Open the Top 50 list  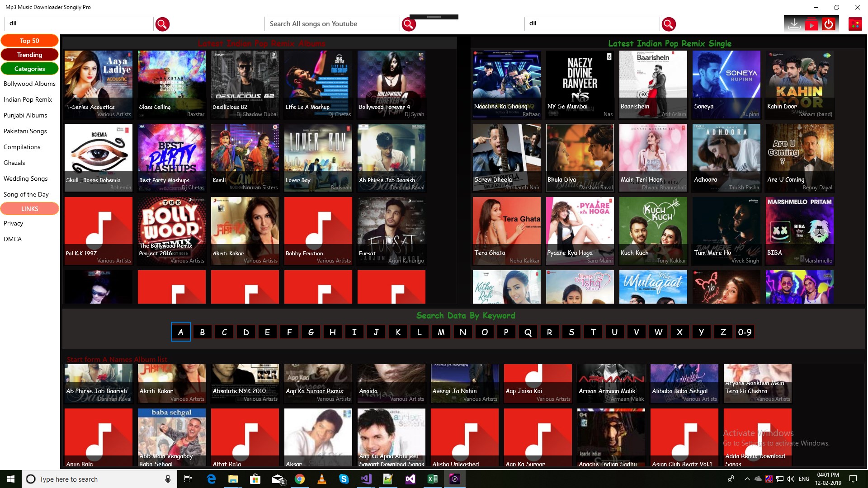(29, 41)
